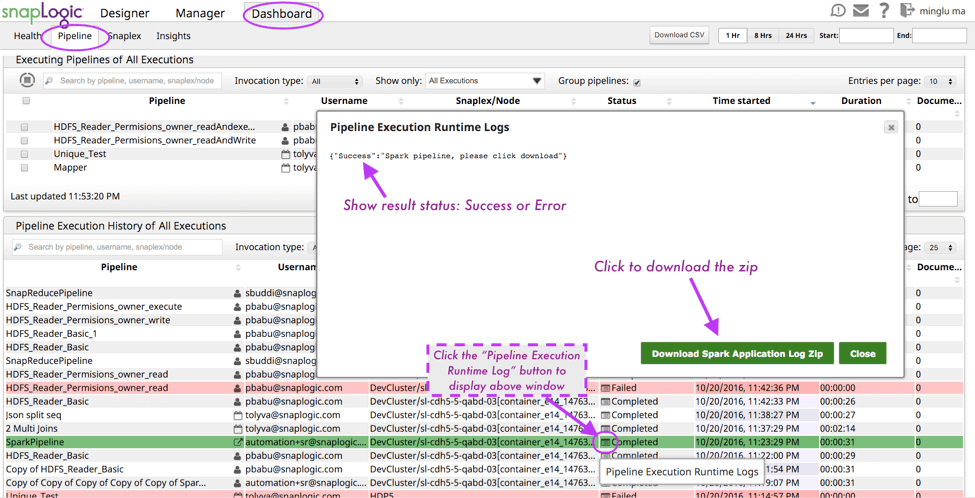Viewport: 975px width, 498px height.
Task: Click calendar icon in the Json split seq row
Action: tap(237, 415)
